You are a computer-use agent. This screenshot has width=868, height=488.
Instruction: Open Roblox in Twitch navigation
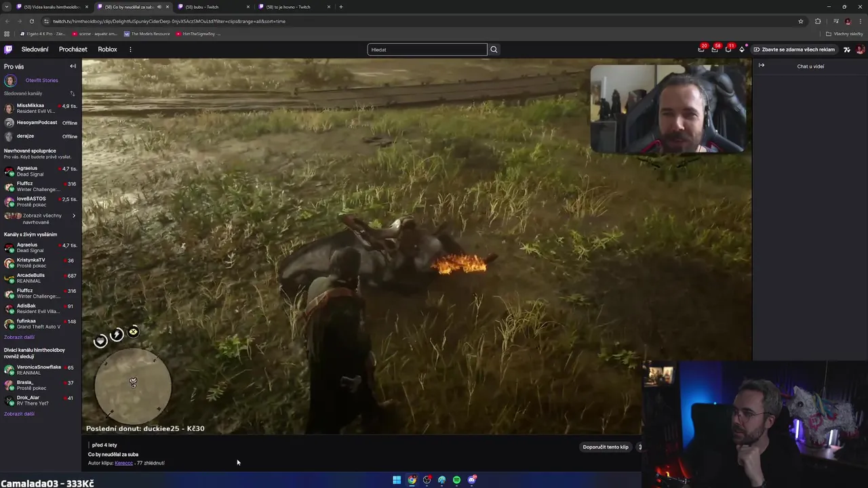107,49
